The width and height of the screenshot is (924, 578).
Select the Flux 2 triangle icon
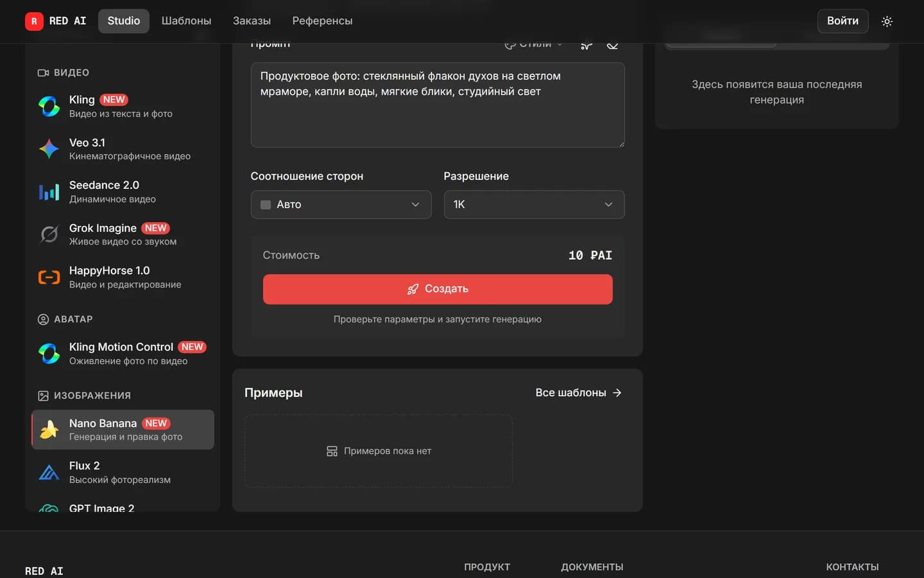click(49, 472)
